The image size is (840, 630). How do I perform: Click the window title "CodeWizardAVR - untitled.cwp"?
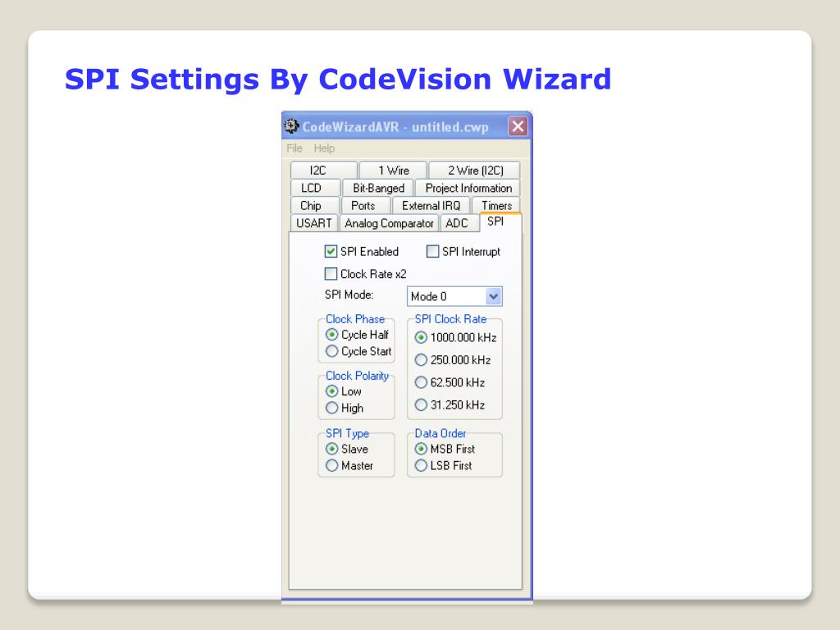(x=395, y=127)
